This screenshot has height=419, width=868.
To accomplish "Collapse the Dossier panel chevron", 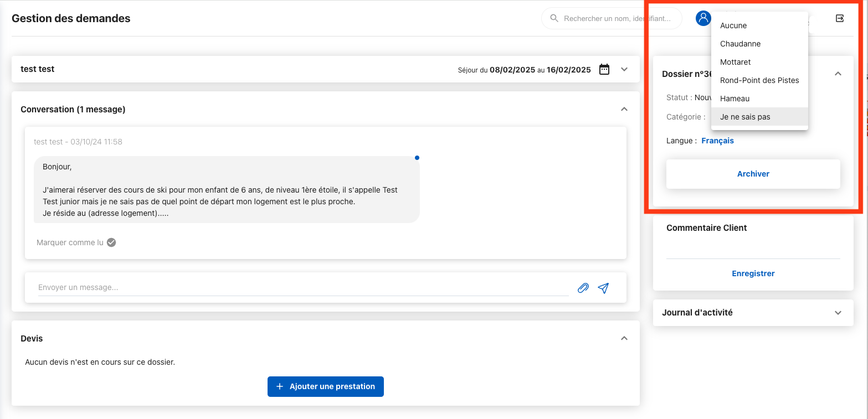I will pos(838,74).
